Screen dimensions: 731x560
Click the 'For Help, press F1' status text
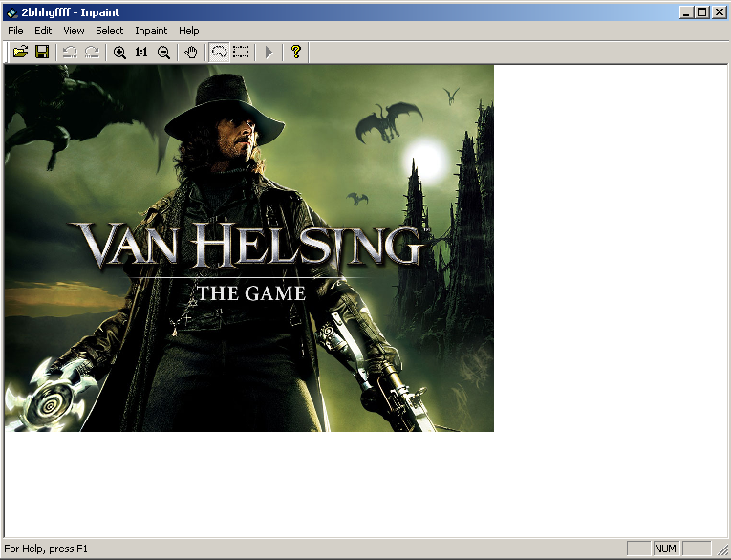coord(46,549)
